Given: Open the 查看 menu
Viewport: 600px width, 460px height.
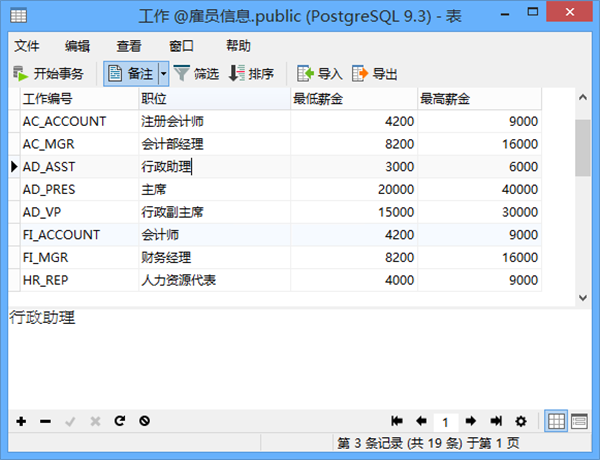Looking at the screenshot, I should (129, 46).
